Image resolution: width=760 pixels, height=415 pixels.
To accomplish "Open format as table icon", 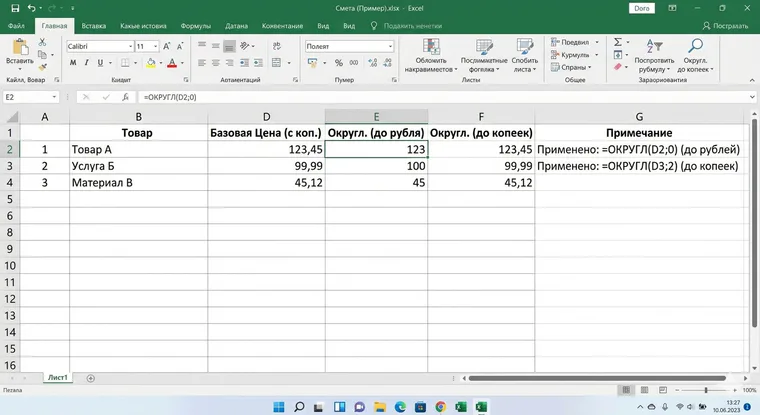I will click(484, 47).
